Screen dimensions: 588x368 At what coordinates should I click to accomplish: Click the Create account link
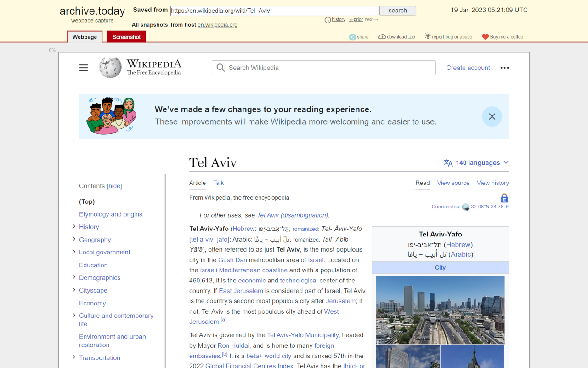pyautogui.click(x=468, y=68)
